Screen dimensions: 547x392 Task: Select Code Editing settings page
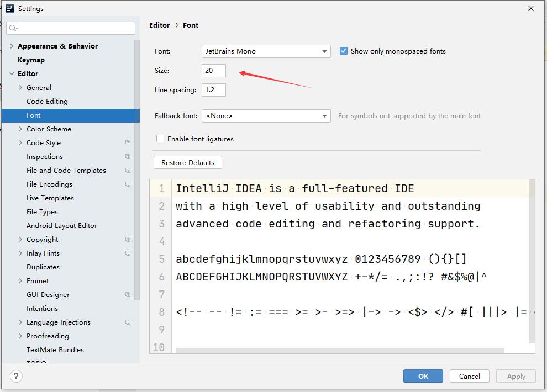[x=47, y=102]
